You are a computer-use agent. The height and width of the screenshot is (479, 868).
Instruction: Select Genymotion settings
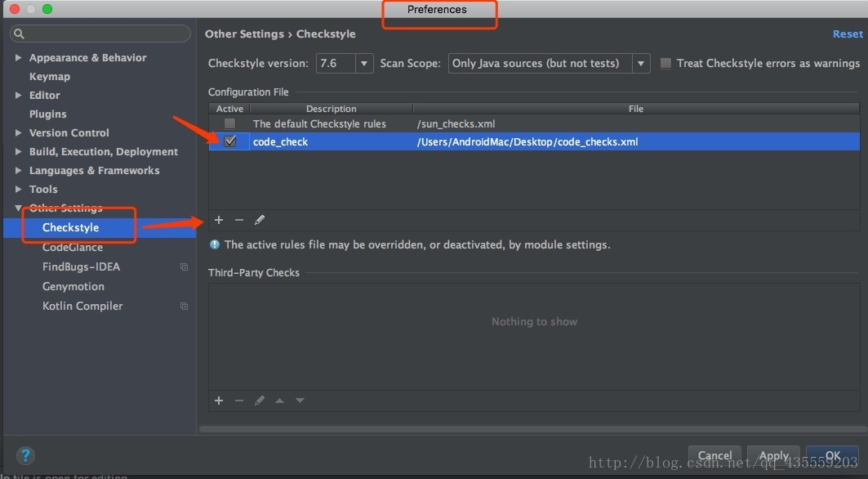pos(73,287)
